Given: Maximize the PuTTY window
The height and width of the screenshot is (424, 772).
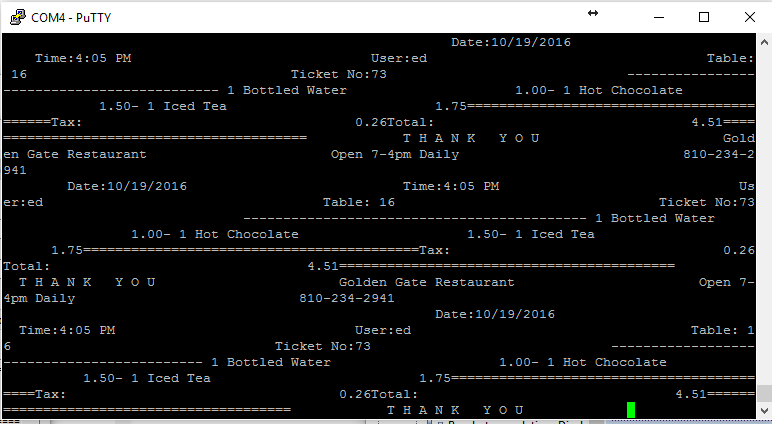Looking at the screenshot, I should point(704,17).
